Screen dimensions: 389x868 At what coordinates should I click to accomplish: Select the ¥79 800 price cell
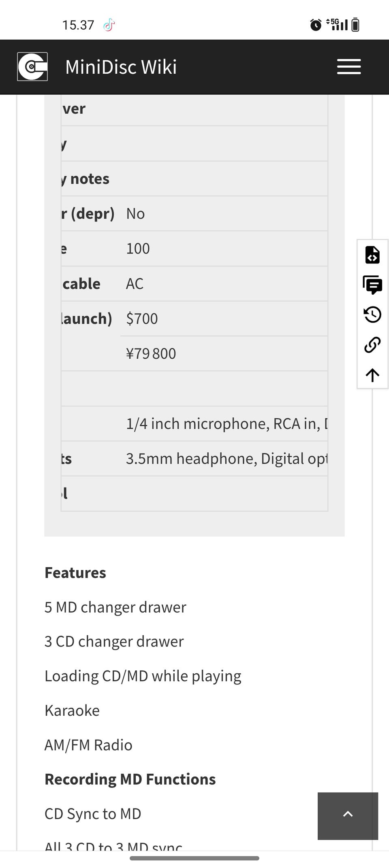[x=151, y=353]
